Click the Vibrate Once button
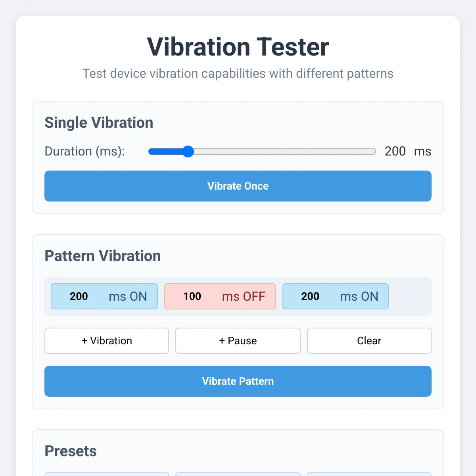The width and height of the screenshot is (476, 476). [x=238, y=186]
